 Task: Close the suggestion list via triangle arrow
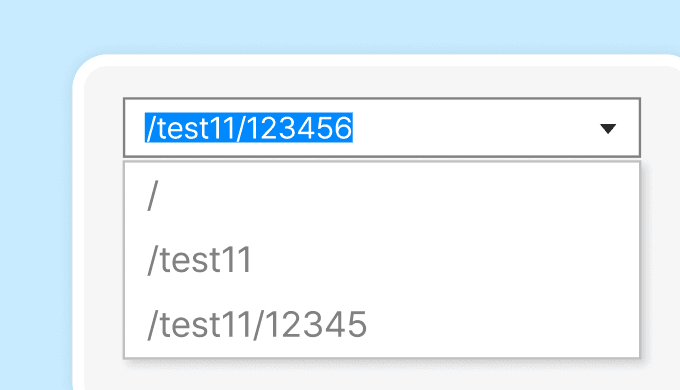pyautogui.click(x=608, y=129)
